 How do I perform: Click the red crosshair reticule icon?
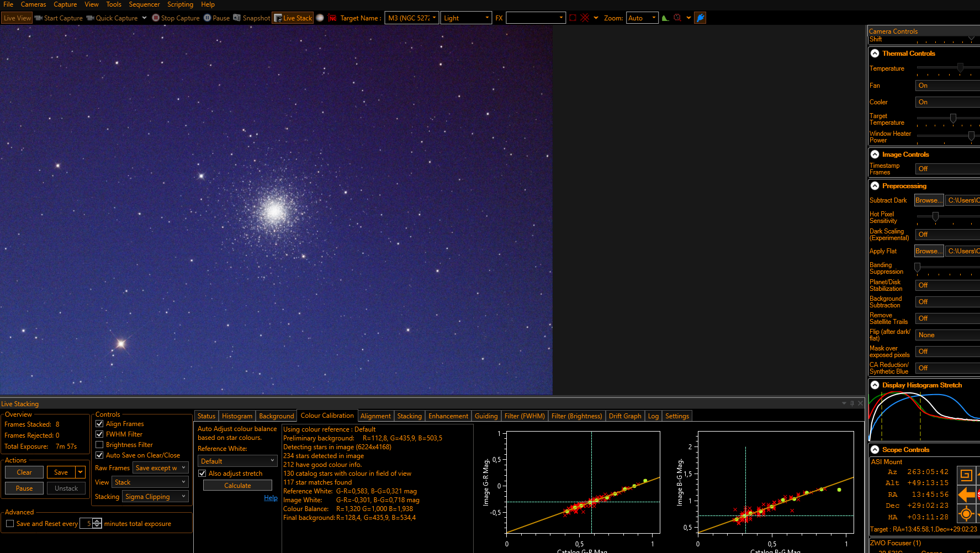tap(585, 18)
